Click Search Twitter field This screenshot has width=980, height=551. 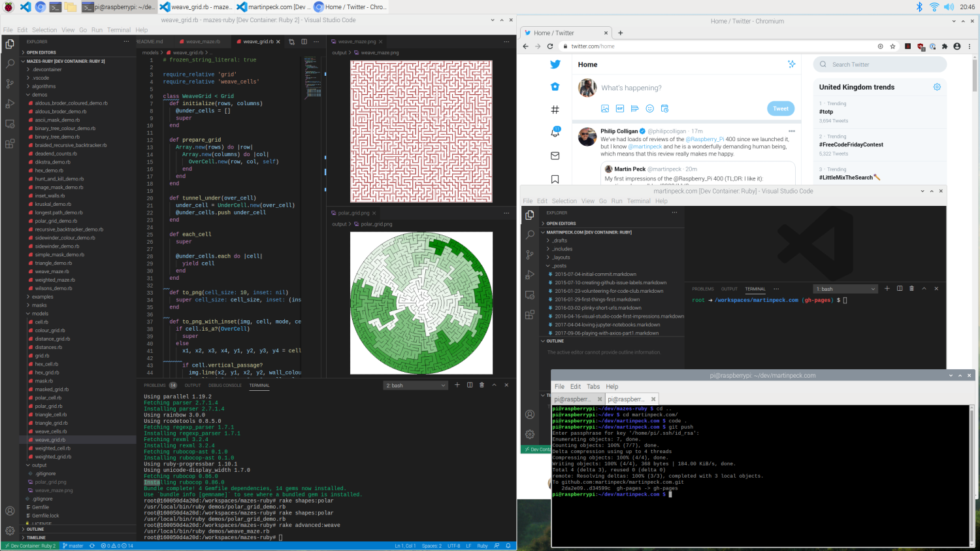click(880, 64)
